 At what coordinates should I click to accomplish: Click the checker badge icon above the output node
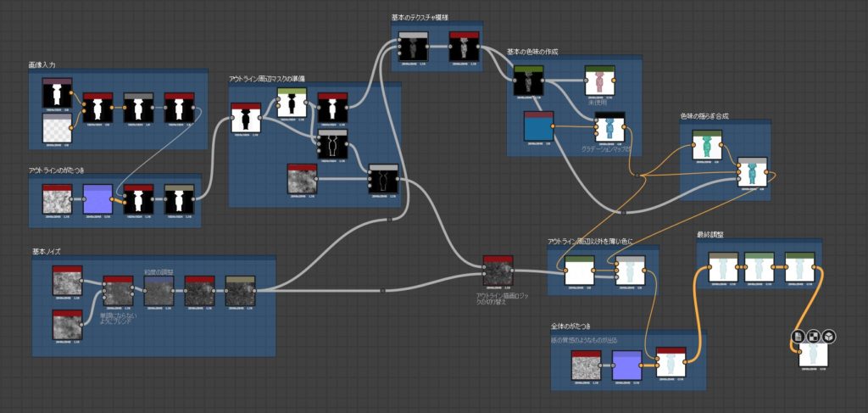tap(814, 337)
